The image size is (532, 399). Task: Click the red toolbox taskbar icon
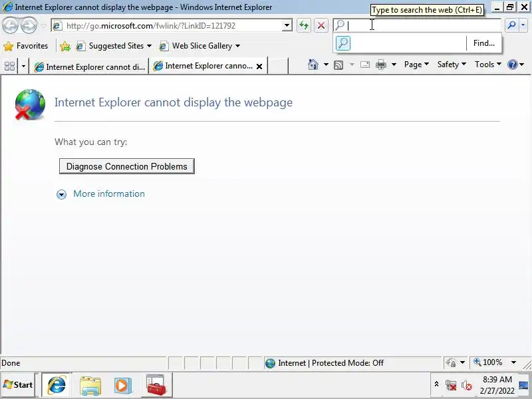point(156,385)
